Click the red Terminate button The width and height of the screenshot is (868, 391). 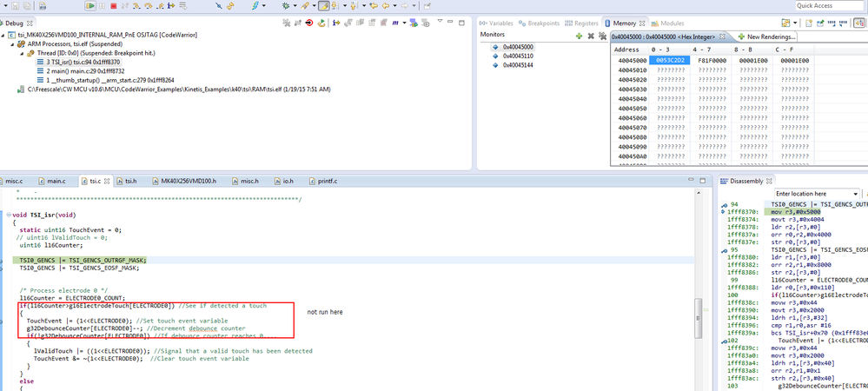tap(113, 5)
